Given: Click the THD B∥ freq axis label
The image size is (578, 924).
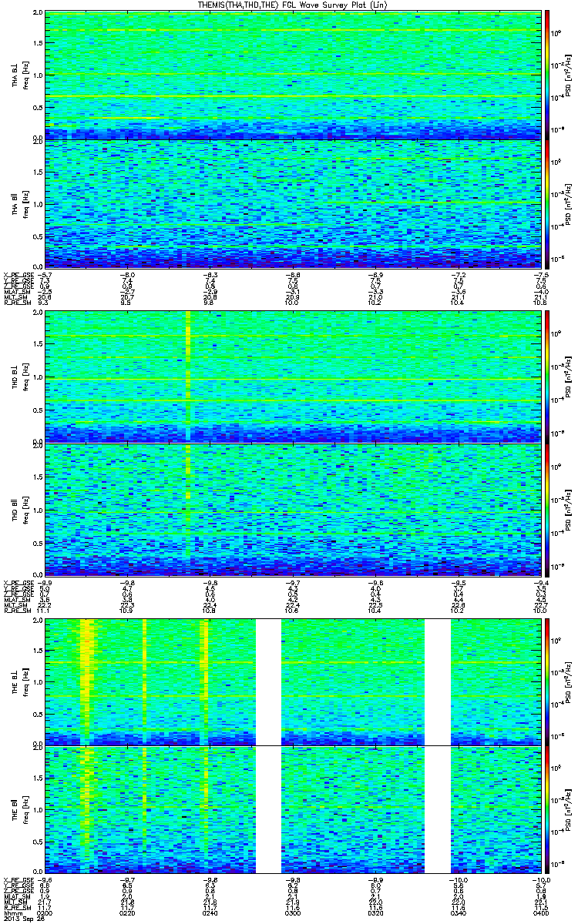Looking at the screenshot, I should (x=19, y=508).
